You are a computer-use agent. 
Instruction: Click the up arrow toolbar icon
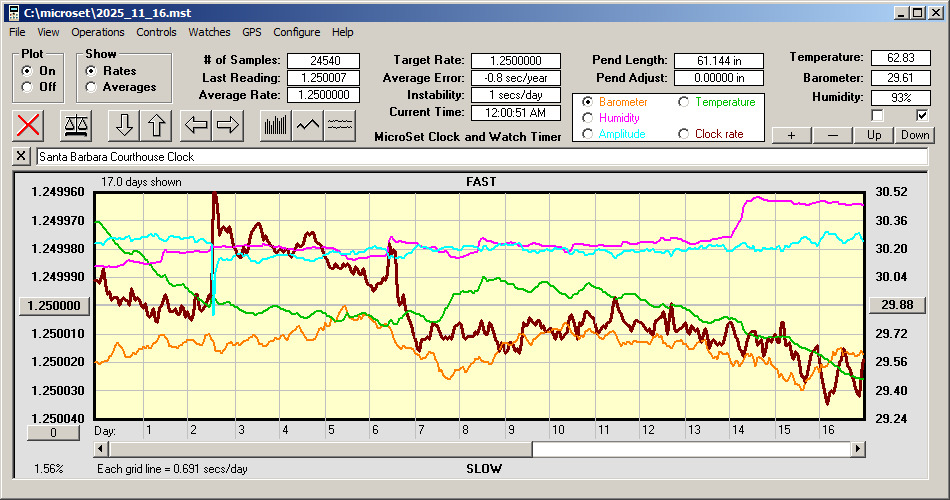point(157,125)
